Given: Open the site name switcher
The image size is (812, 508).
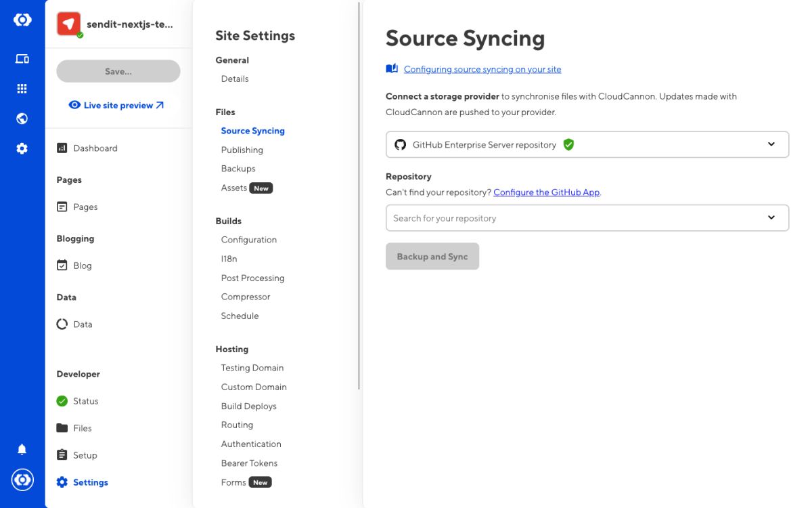Looking at the screenshot, I should click(129, 24).
